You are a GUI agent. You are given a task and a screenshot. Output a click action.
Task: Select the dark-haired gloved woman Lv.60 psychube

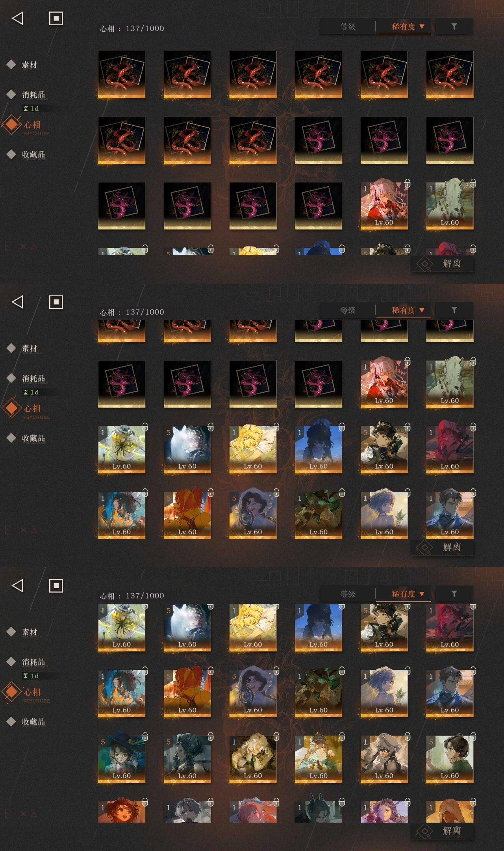[187, 758]
